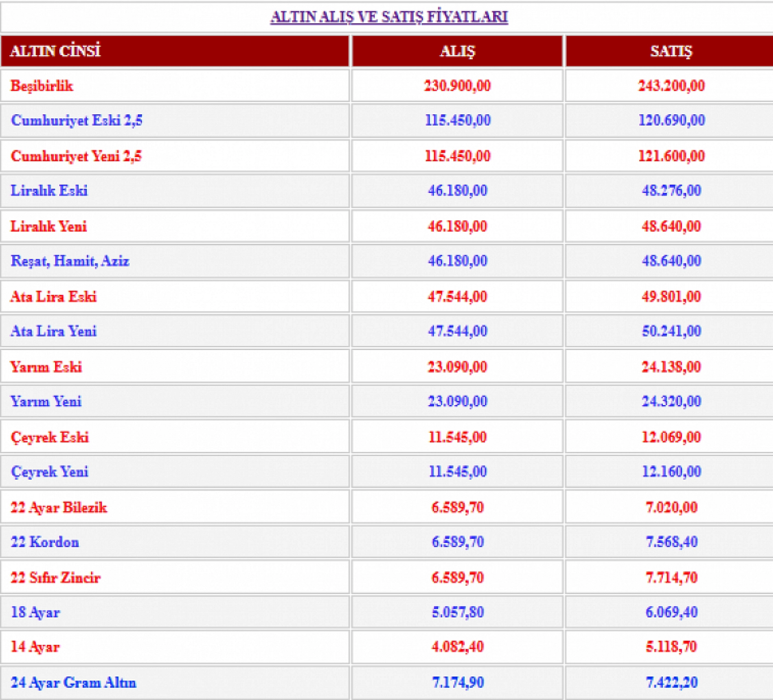Click the SATIŞ column header
Image resolution: width=773 pixels, height=700 pixels.
click(671, 51)
